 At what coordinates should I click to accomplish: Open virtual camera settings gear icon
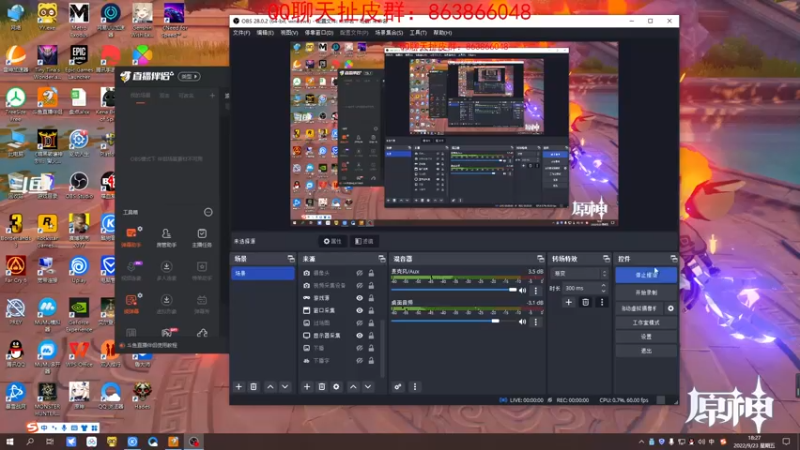(671, 308)
